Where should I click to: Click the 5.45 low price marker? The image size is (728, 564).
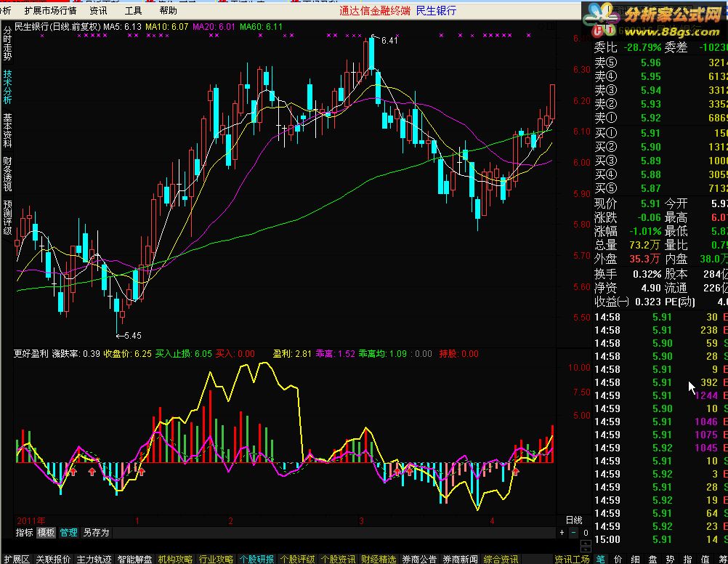pyautogui.click(x=133, y=336)
